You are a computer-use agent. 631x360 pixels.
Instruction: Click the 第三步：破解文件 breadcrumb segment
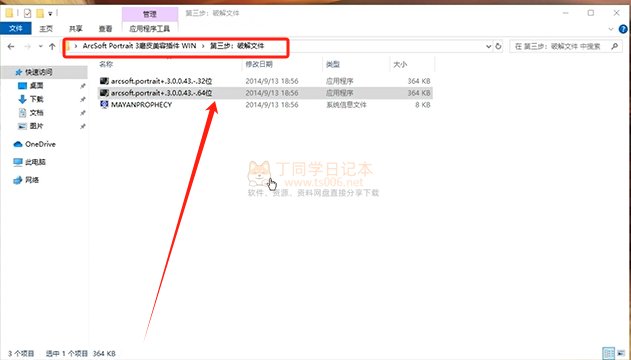coord(237,46)
